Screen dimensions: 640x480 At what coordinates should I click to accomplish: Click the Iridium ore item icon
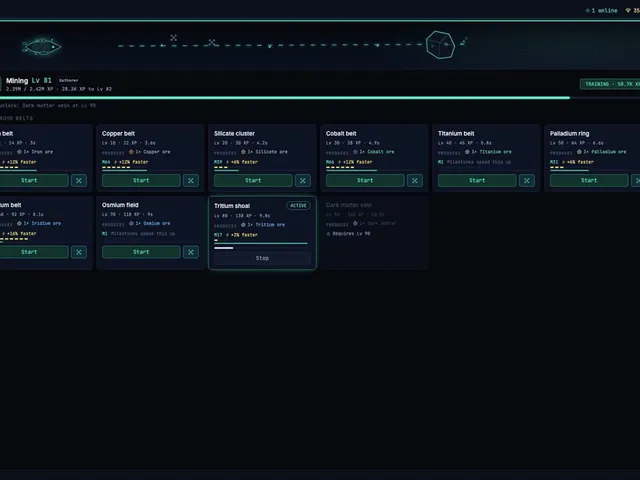tap(19, 223)
